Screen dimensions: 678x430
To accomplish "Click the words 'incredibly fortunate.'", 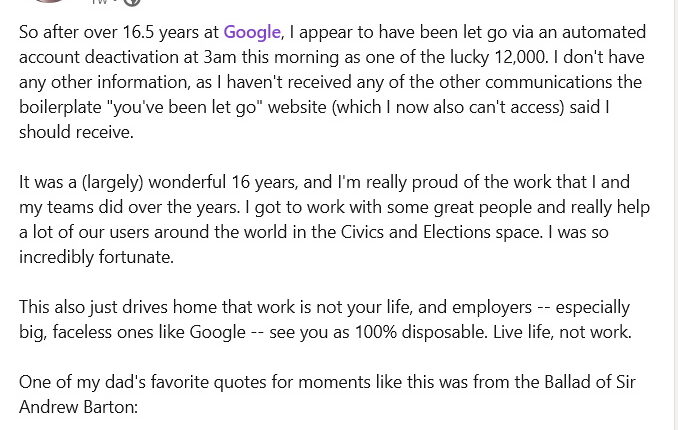I will [96, 257].
